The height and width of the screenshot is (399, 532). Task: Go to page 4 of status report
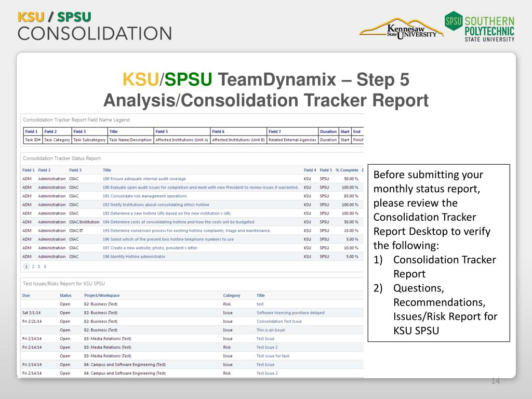(x=45, y=267)
